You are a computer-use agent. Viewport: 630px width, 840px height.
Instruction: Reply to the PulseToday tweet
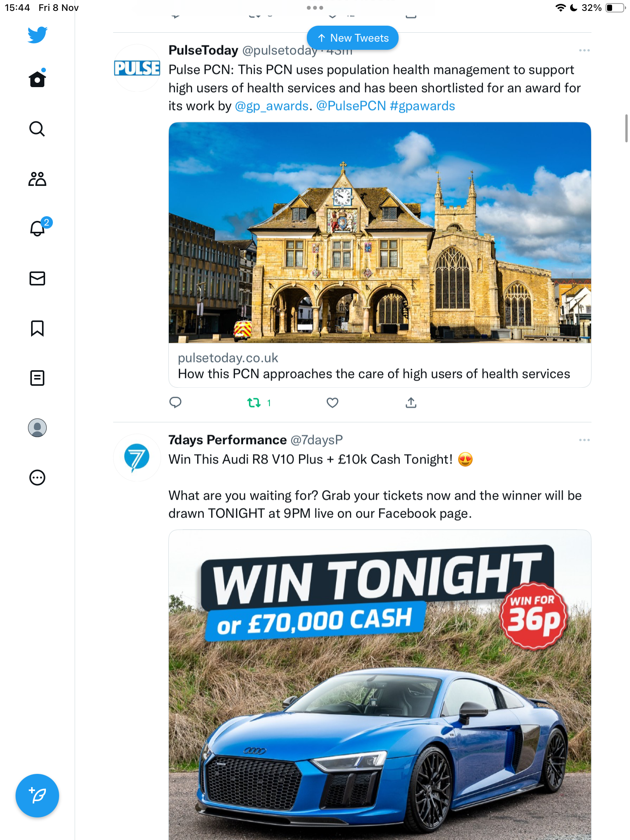coord(175,402)
